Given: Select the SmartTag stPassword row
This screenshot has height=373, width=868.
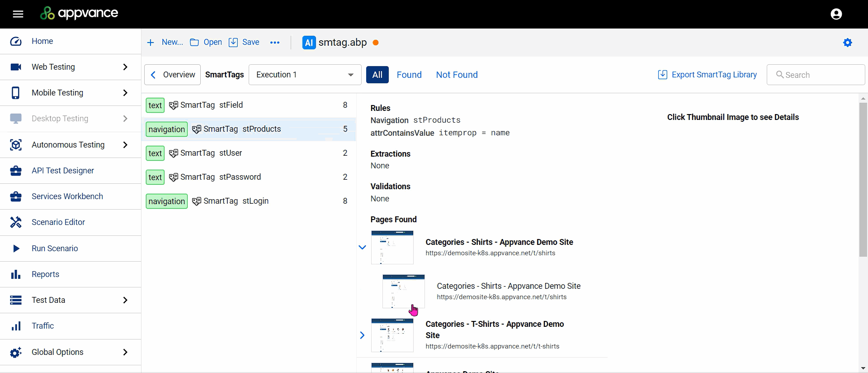Looking at the screenshot, I should tap(249, 177).
